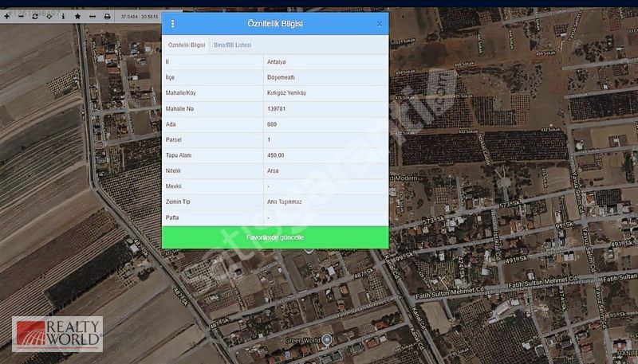
Task: Open favorites with the star icon
Action: pyautogui.click(x=77, y=16)
